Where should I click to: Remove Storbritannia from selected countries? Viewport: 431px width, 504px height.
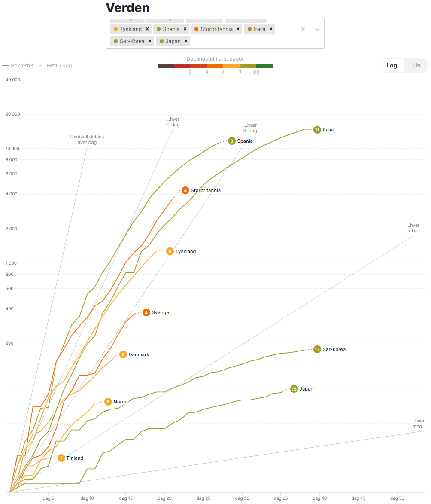click(x=238, y=29)
